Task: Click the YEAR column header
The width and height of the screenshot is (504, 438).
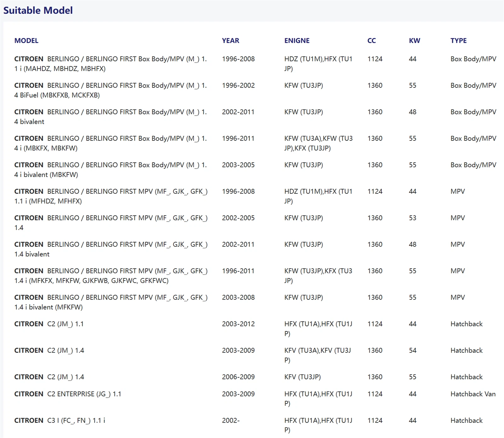Action: pos(230,41)
